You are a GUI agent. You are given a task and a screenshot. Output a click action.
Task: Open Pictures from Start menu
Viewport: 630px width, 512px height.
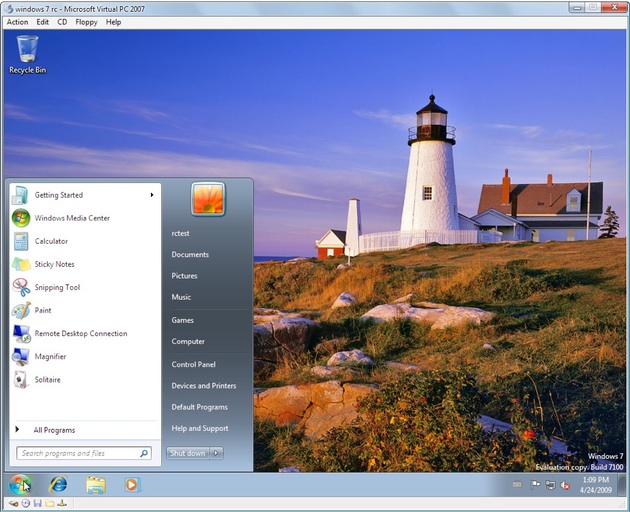184,276
